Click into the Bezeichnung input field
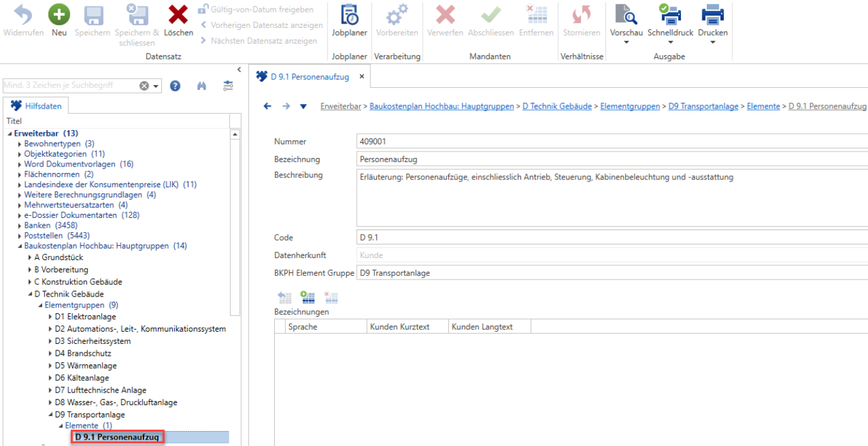 [x=612, y=159]
